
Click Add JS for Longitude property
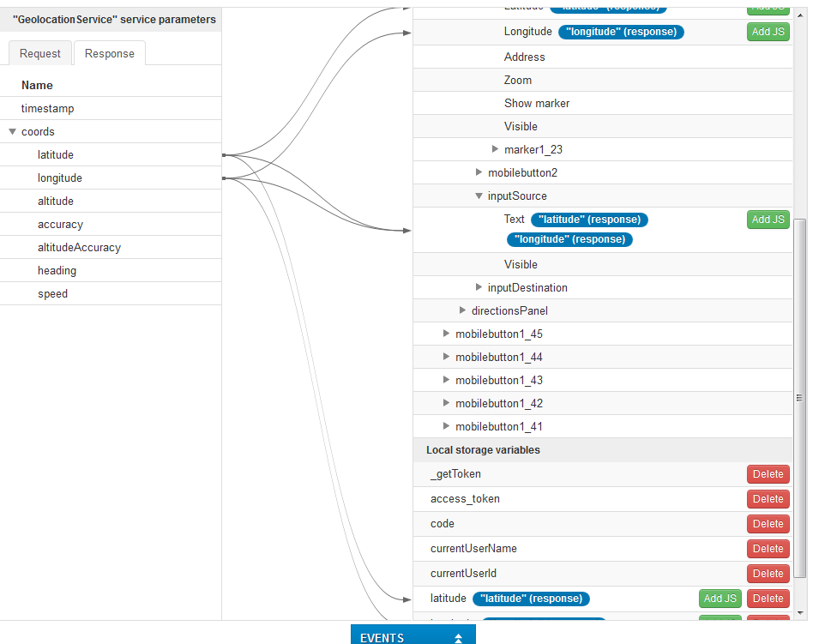tap(768, 32)
